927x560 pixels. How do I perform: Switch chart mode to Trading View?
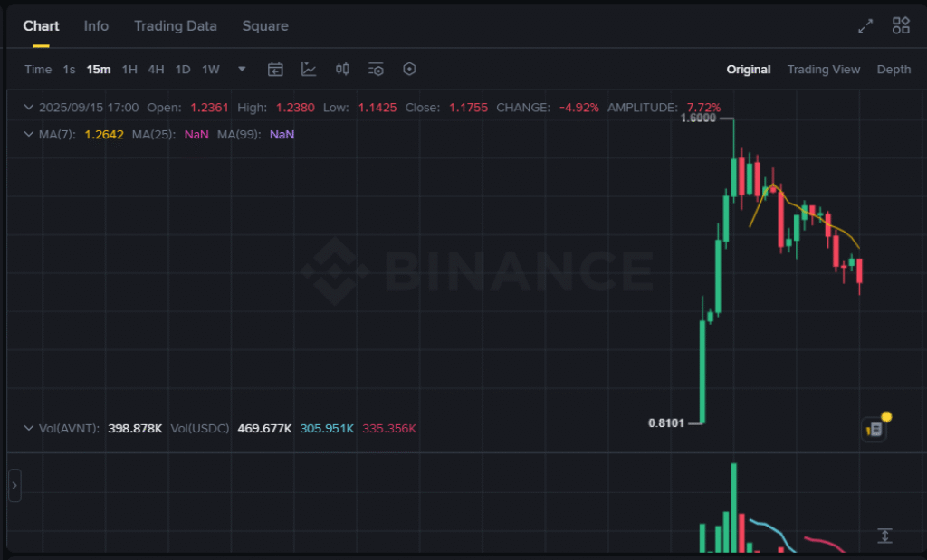tap(823, 70)
